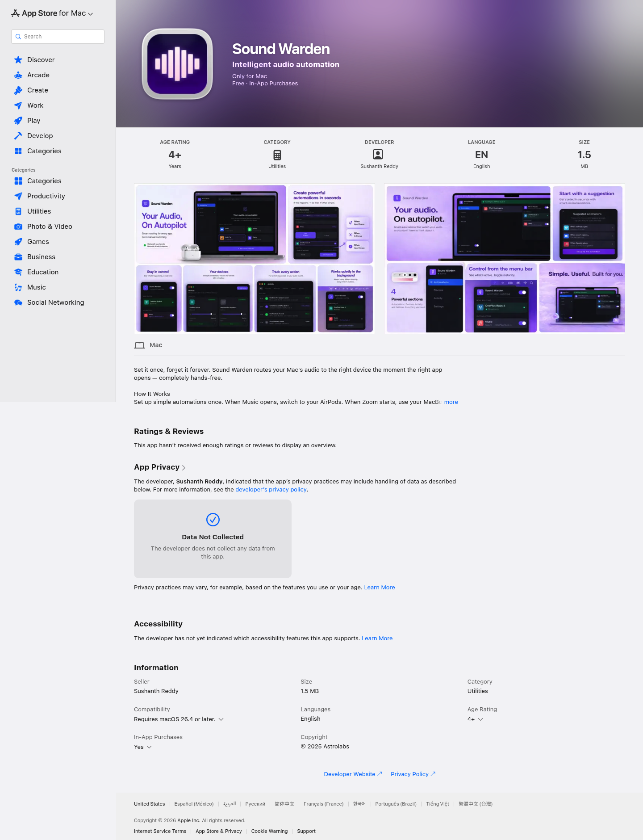Open Arcade via its joystick icon
643x840 pixels.
click(18, 75)
